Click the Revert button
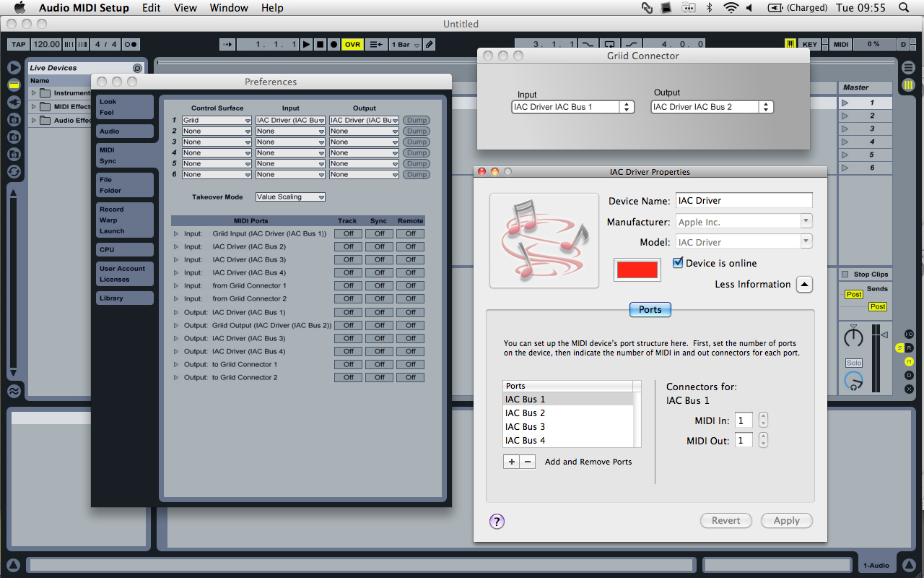924x578 pixels. [725, 521]
